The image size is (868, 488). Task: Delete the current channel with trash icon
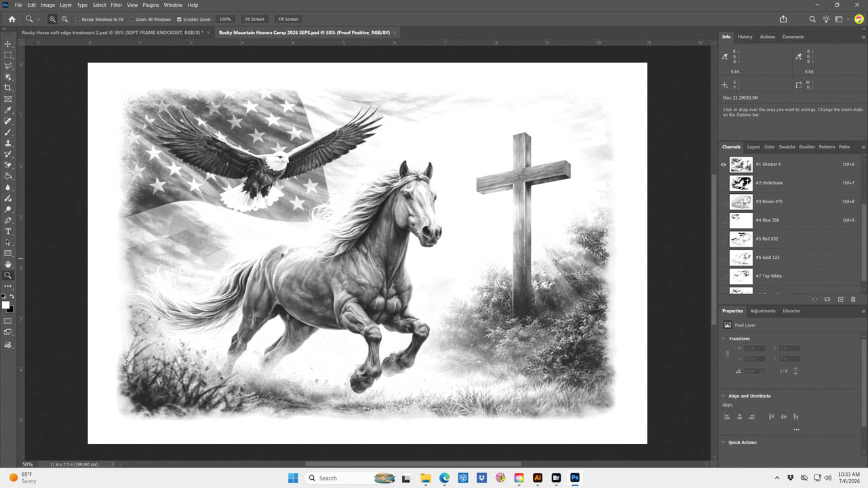click(x=853, y=299)
